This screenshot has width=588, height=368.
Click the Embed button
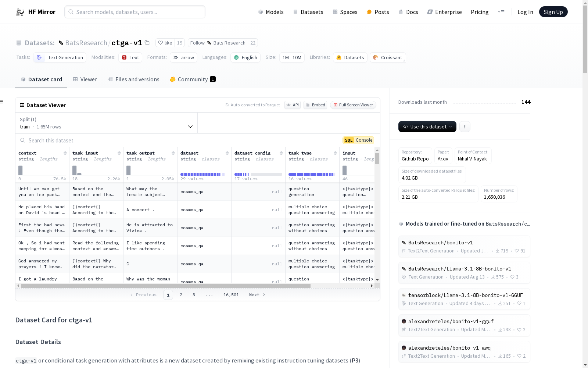pos(315,105)
